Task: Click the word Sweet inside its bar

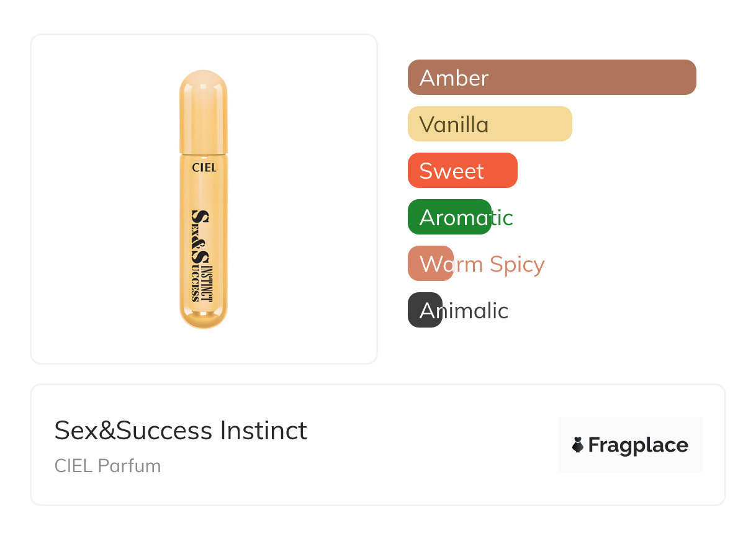Action: 451,171
